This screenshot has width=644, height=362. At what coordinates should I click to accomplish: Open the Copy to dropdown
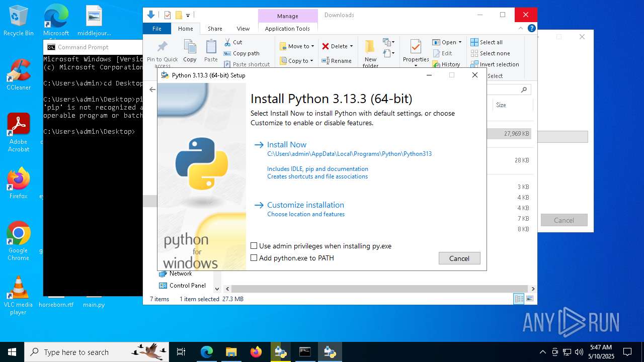[297, 61]
